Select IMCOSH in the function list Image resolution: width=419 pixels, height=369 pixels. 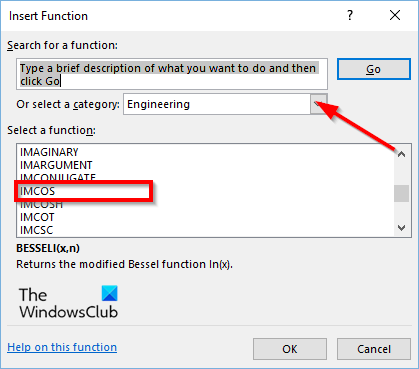coord(41,204)
